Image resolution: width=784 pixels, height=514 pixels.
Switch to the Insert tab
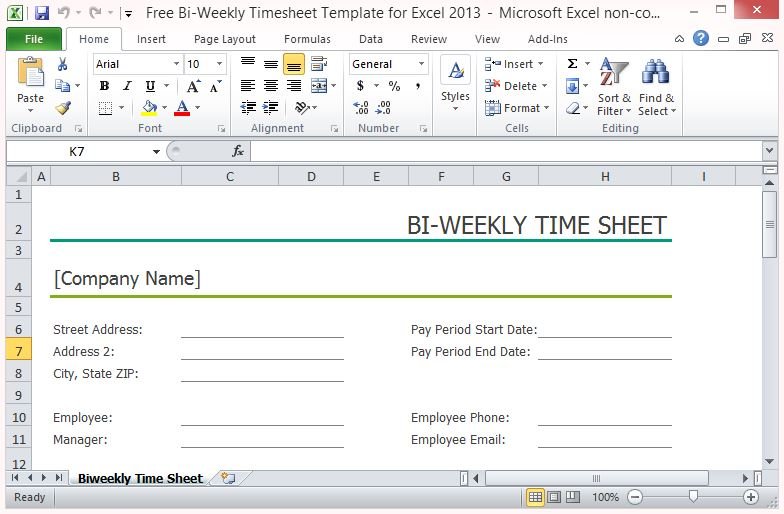(151, 39)
